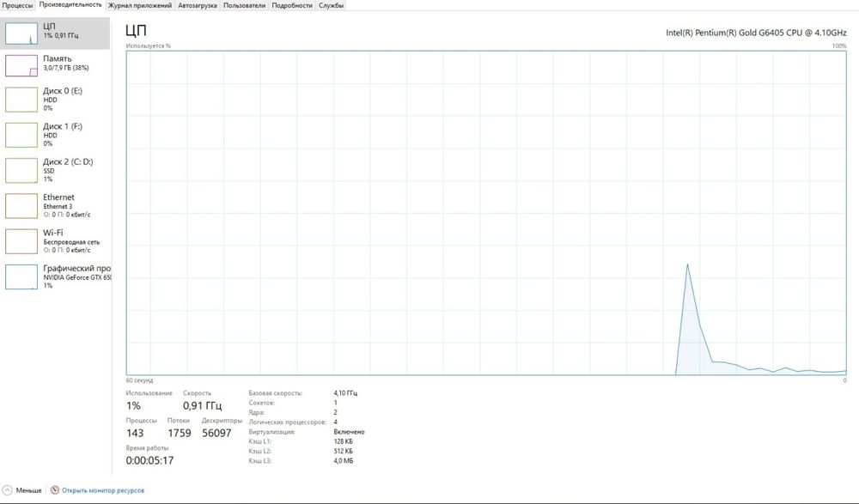Click the uptime value 0:00:05:17
The width and height of the screenshot is (859, 504).
(x=149, y=461)
